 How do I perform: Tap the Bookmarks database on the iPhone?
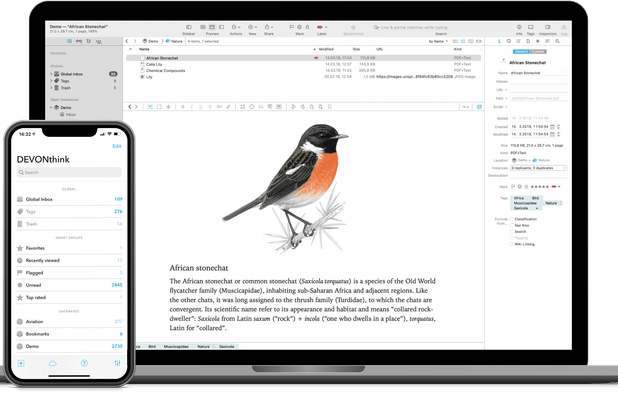tap(69, 334)
